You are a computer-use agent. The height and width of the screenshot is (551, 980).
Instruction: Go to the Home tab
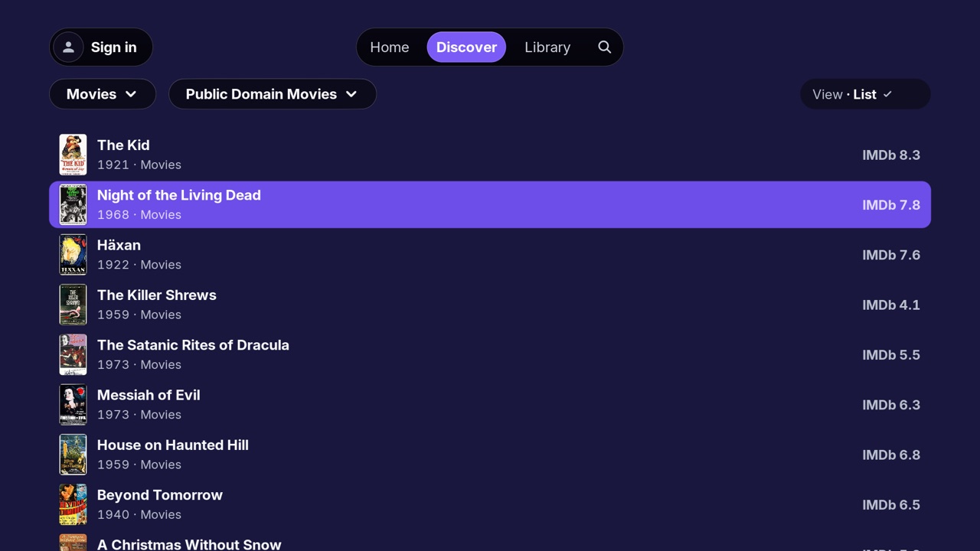(390, 47)
